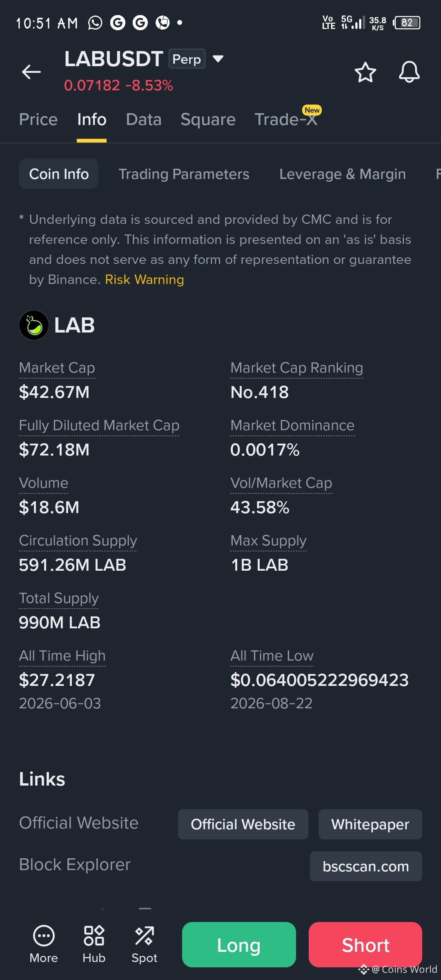
Task: Switch to the Price tab
Action: [38, 120]
